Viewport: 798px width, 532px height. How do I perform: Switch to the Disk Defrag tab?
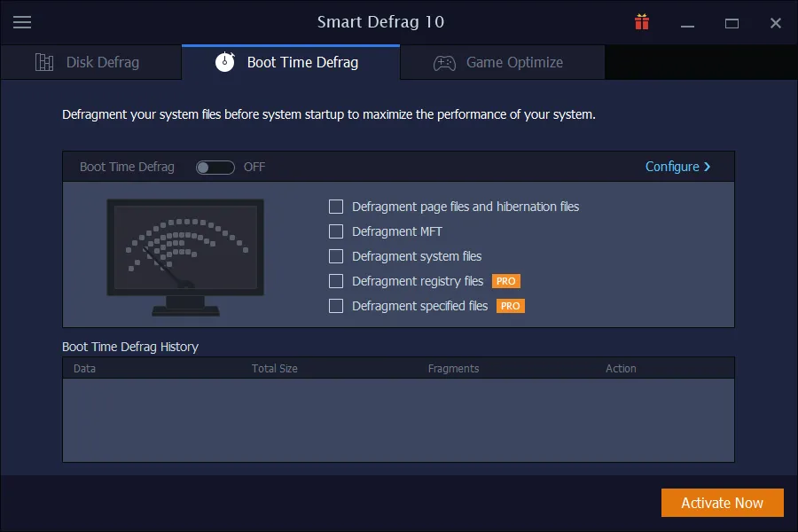91,62
